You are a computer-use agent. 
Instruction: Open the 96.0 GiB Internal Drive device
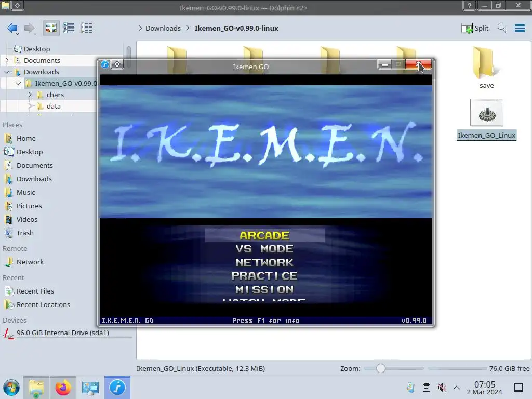point(62,333)
